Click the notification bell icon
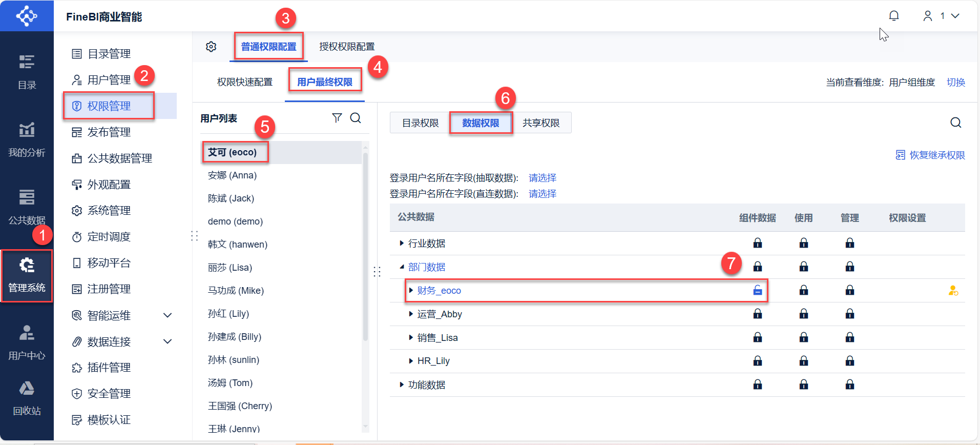Viewport: 980px width, 445px height. point(894,16)
